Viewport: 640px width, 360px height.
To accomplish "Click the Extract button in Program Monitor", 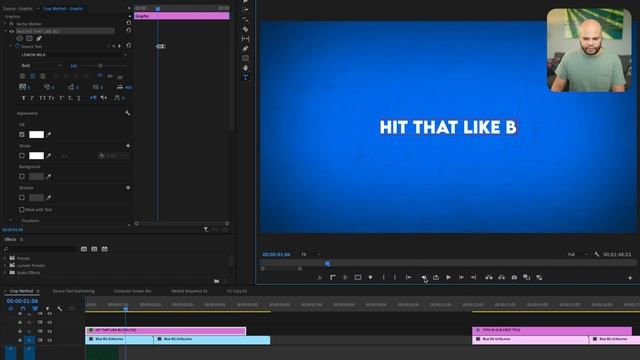I will click(x=501, y=278).
